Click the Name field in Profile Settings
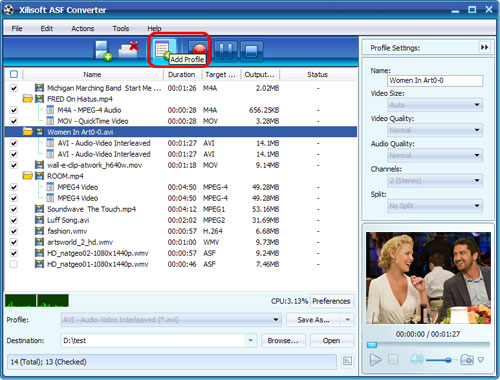 point(435,80)
